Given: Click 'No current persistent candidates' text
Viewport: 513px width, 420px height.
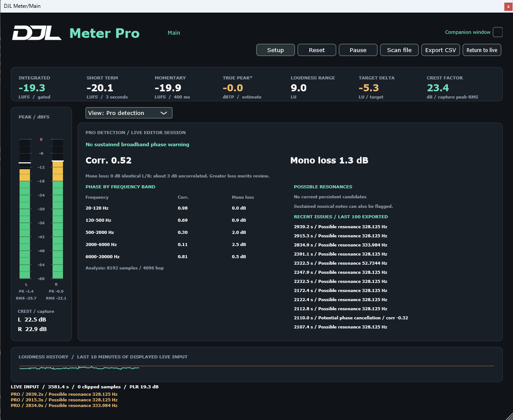Looking at the screenshot, I should (x=330, y=197).
